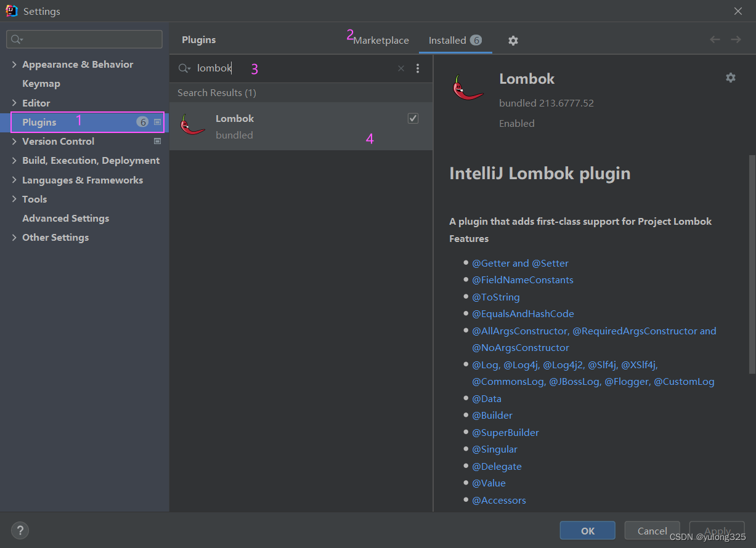756x548 pixels.
Task: Select Keymap in the settings tree
Action: point(41,83)
